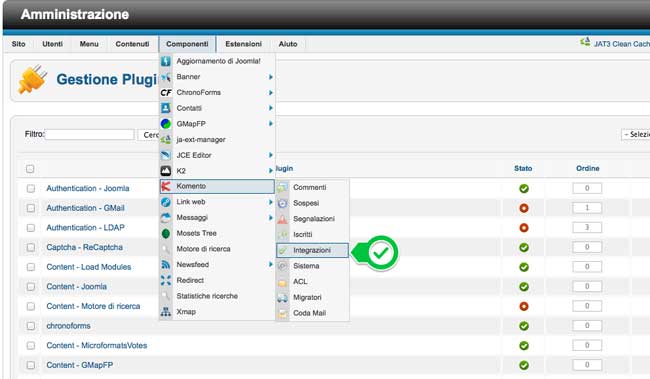This screenshot has width=650, height=379.
Task: Click the JAT3 Clean Cache icon
Action: 585,42
